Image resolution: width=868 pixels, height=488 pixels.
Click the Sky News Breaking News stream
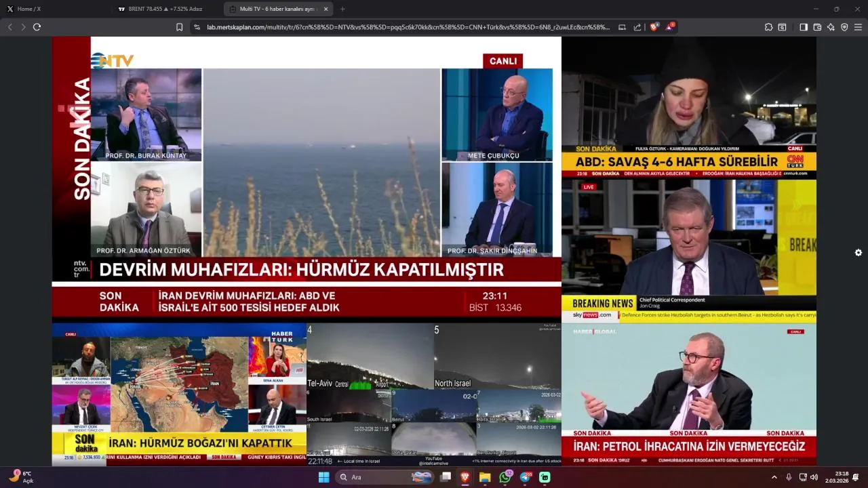pyautogui.click(x=689, y=251)
